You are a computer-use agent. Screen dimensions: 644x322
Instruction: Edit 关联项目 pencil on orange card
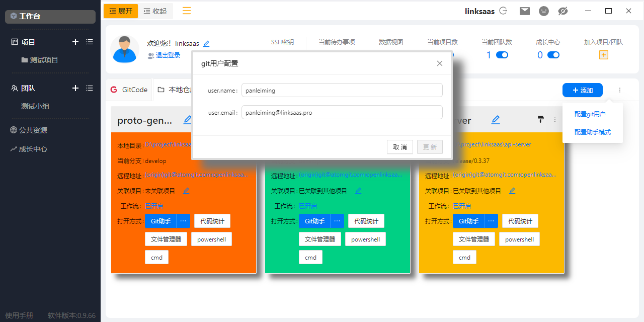point(186,191)
